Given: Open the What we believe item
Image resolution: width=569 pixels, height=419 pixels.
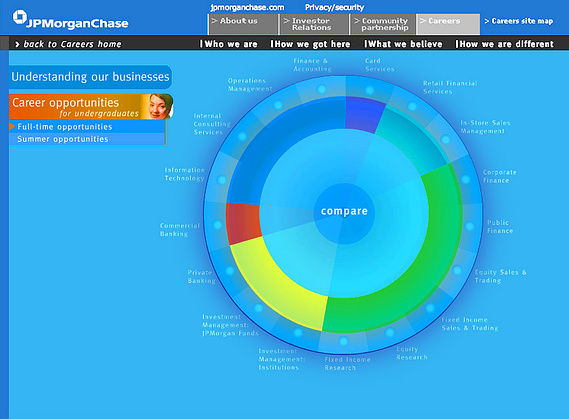Looking at the screenshot, I should point(403,44).
